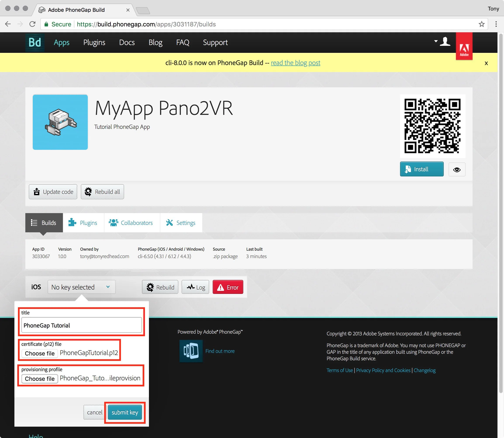Viewport: 504px width, 438px height.
Task: Click the iOS Rebuild button
Action: click(160, 287)
